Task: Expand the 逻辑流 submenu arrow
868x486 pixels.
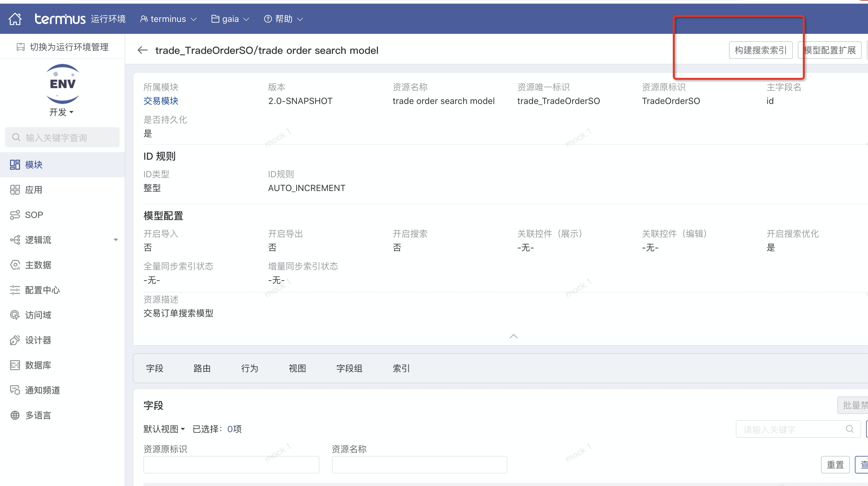Action: pyautogui.click(x=116, y=240)
